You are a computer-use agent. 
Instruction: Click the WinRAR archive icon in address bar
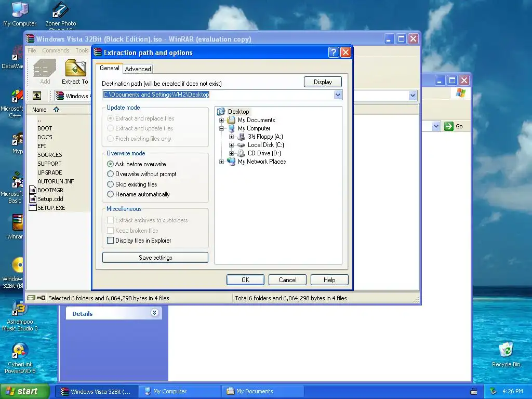click(60, 96)
